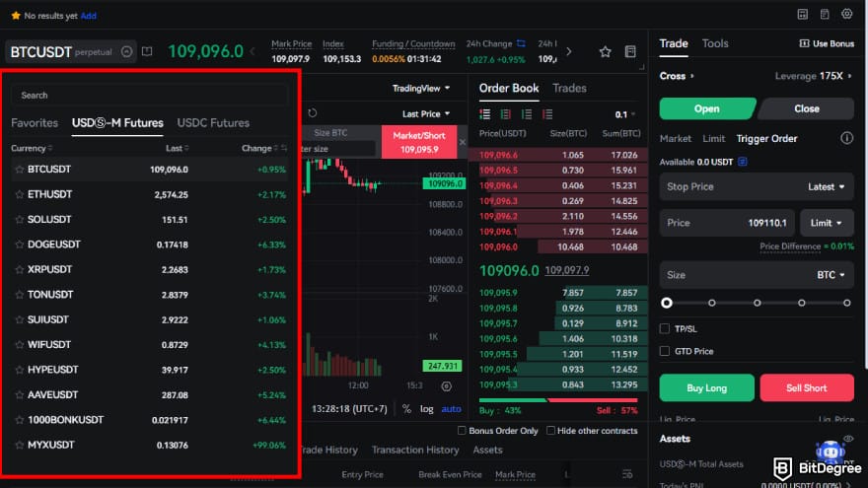The image size is (868, 488).
Task: Toggle Assets visibility eye icon
Action: pyautogui.click(x=847, y=439)
